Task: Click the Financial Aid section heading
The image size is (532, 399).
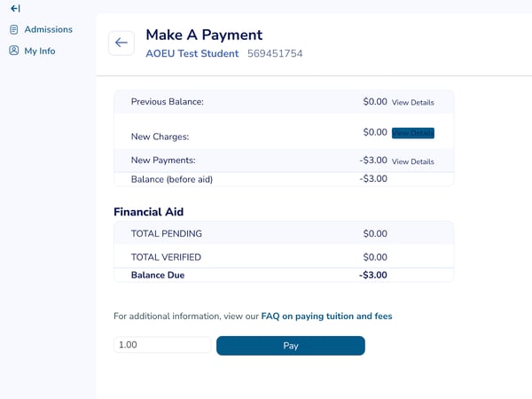Action: 149,212
